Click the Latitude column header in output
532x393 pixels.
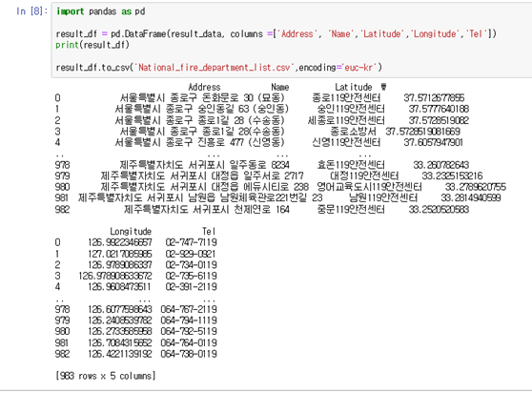click(x=353, y=87)
